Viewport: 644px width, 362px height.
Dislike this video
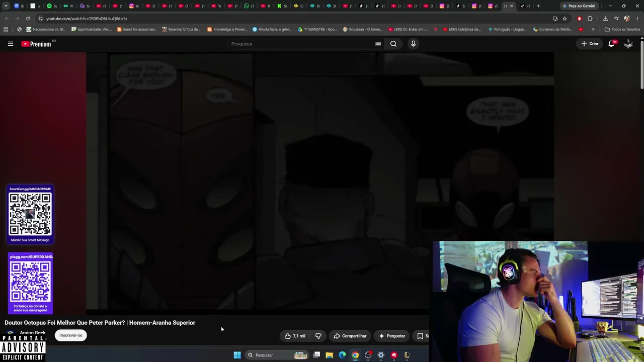(318, 336)
